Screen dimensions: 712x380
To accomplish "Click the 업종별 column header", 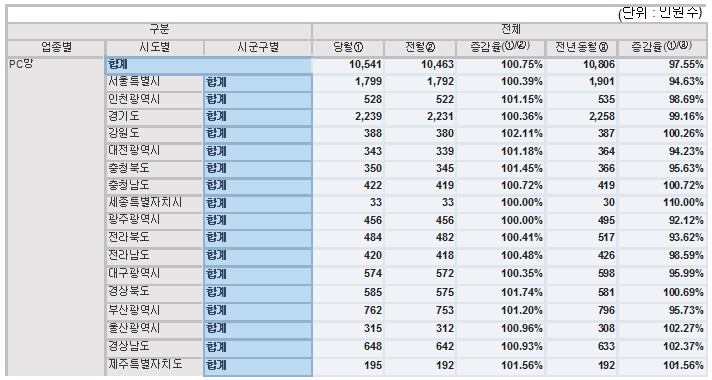I will (56, 47).
